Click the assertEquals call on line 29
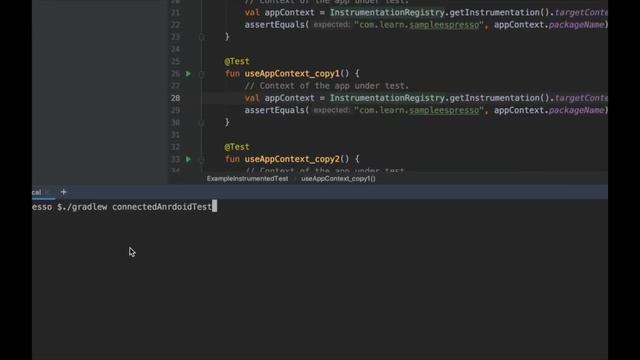Screen dimensions: 640x360 pyautogui.click(x=274, y=110)
